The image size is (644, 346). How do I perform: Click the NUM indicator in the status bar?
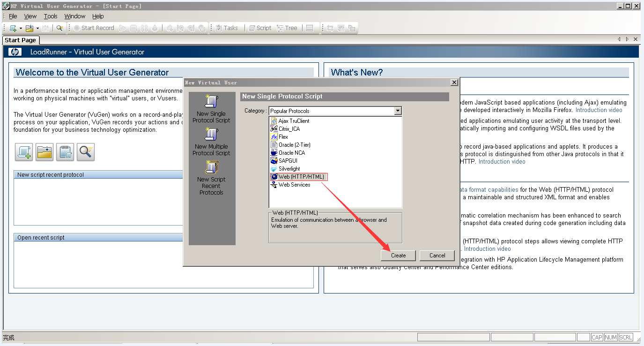pos(611,338)
